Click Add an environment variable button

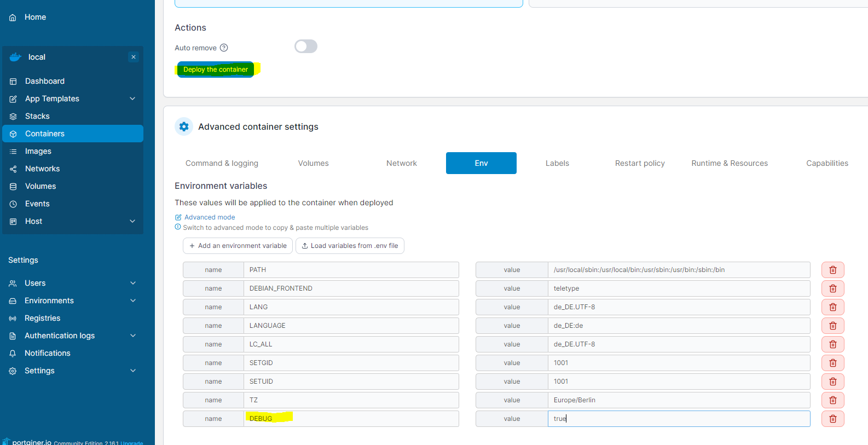point(238,246)
